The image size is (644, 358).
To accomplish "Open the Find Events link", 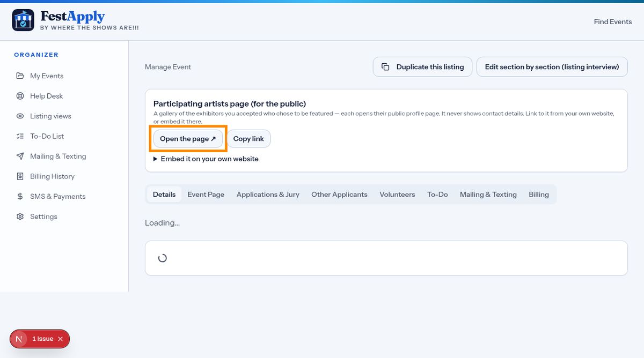I will point(613,22).
